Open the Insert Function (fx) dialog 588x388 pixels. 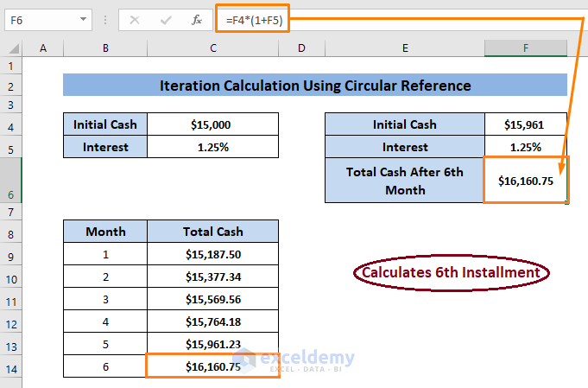click(197, 19)
